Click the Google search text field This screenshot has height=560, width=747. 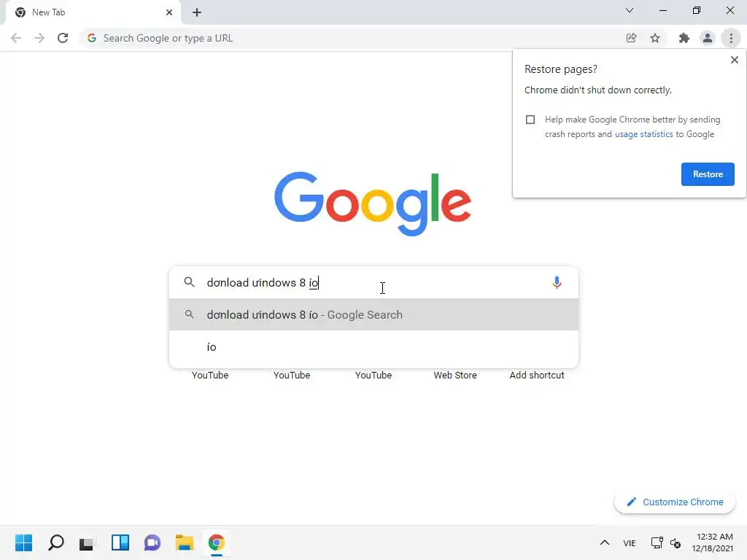[x=374, y=283]
